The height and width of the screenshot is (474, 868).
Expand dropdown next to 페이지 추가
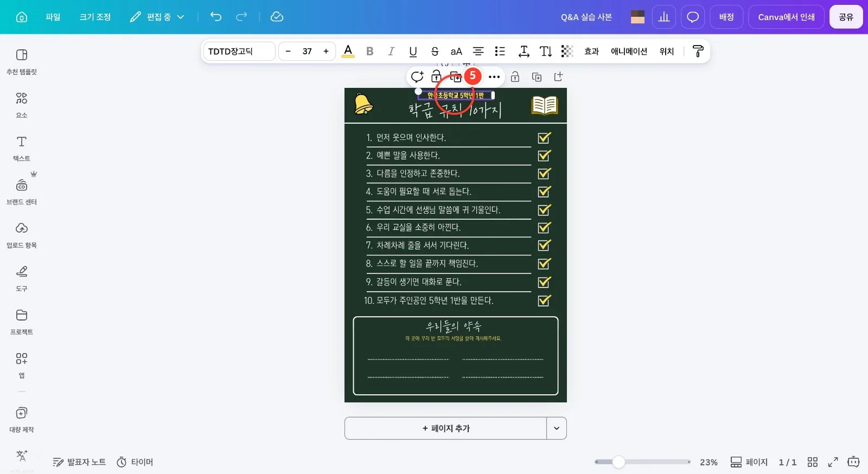pos(557,428)
